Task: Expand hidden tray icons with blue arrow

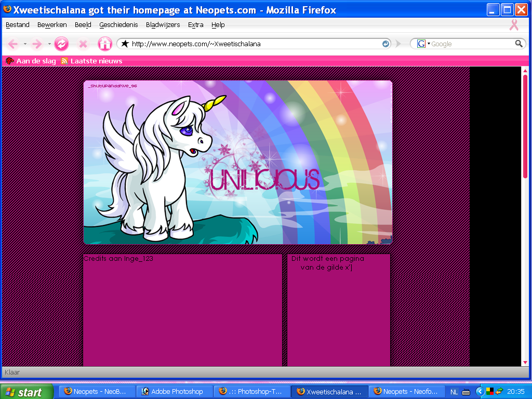Action: click(x=480, y=392)
